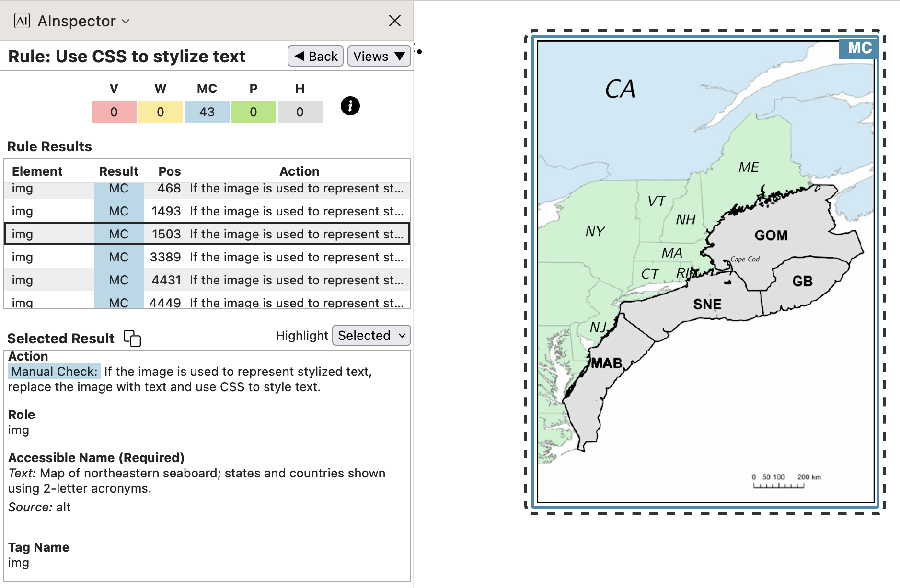Click the AI logo icon in the sidebar header
Viewport: 900px width, 588px height.
tap(22, 21)
